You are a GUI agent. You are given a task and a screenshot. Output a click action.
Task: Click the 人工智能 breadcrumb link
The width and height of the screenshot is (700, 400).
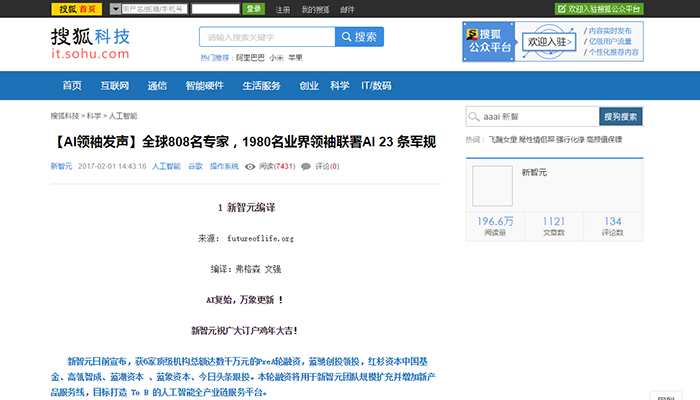pos(123,116)
